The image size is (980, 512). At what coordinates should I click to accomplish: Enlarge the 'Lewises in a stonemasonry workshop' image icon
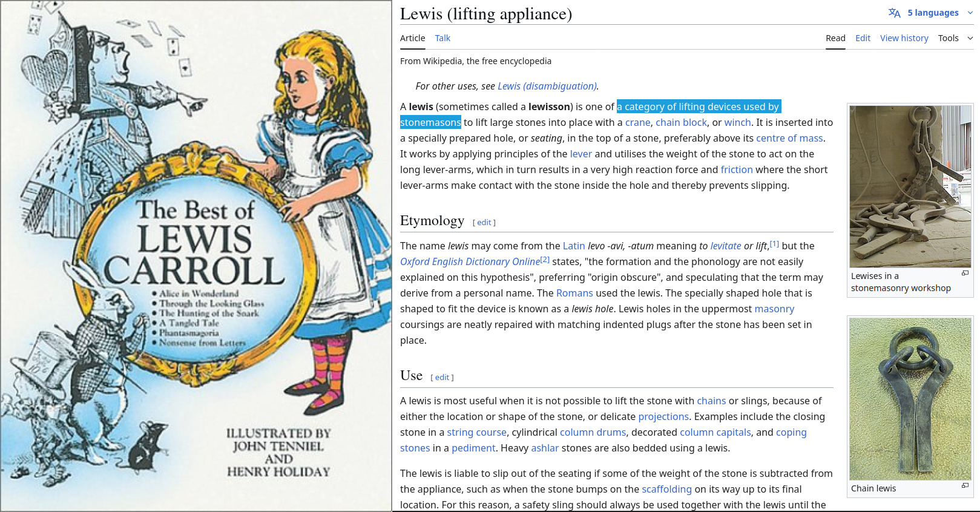(965, 274)
